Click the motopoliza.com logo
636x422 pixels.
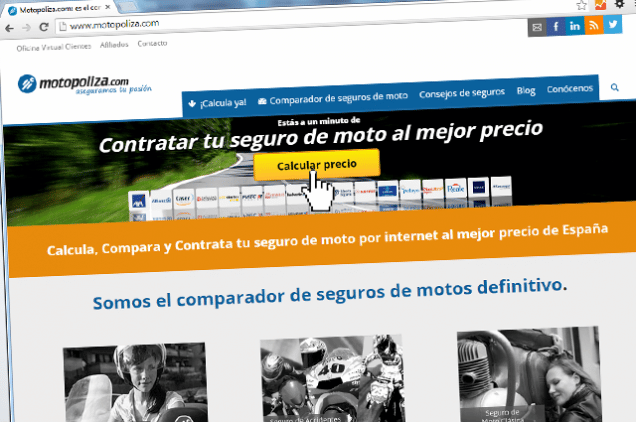click(85, 84)
